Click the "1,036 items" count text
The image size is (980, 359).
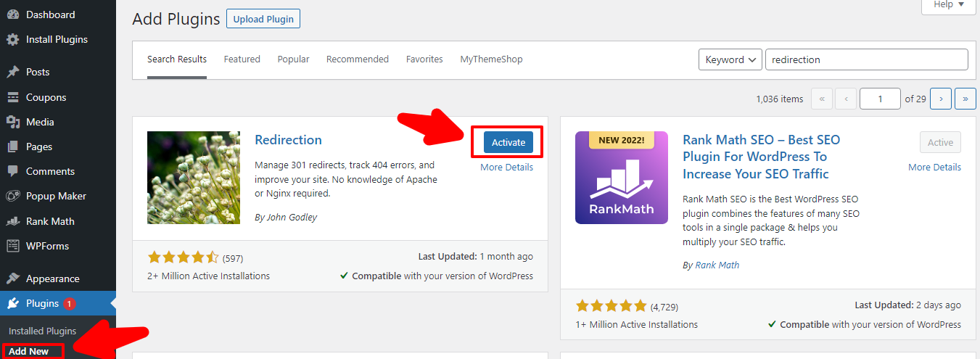780,99
